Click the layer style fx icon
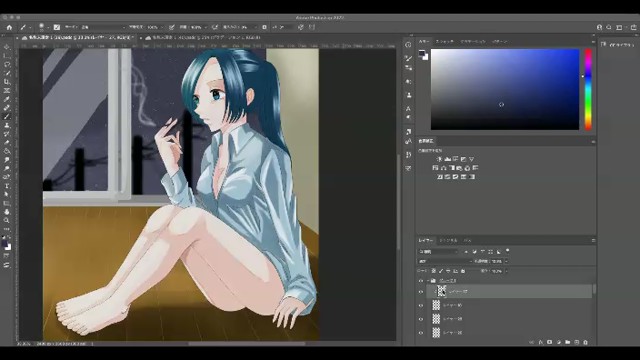The image size is (640, 360). tap(540, 342)
